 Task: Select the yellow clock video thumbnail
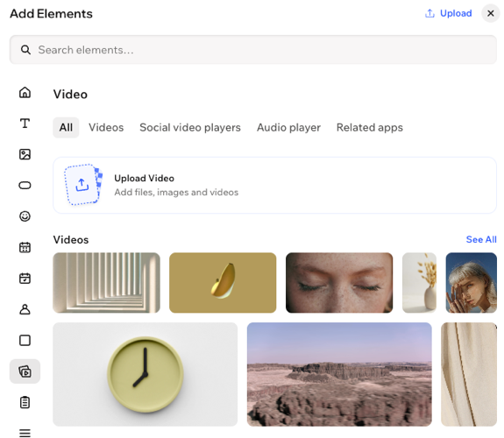[x=146, y=374]
